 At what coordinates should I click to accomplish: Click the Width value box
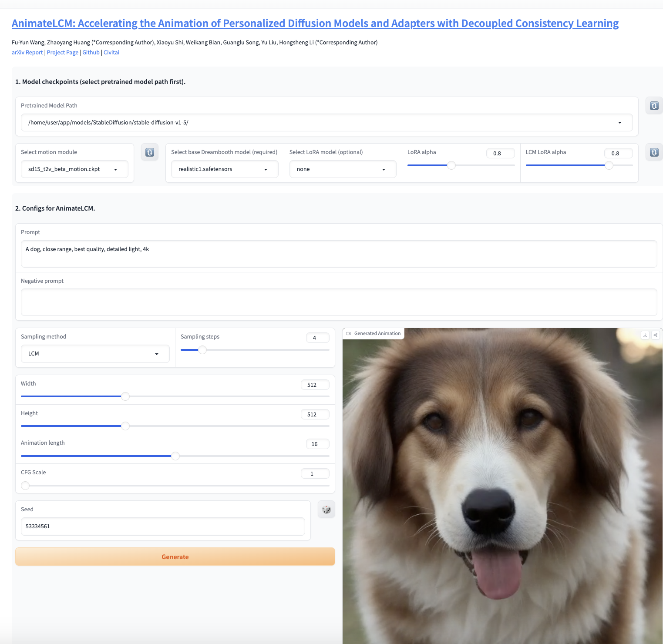click(x=315, y=385)
